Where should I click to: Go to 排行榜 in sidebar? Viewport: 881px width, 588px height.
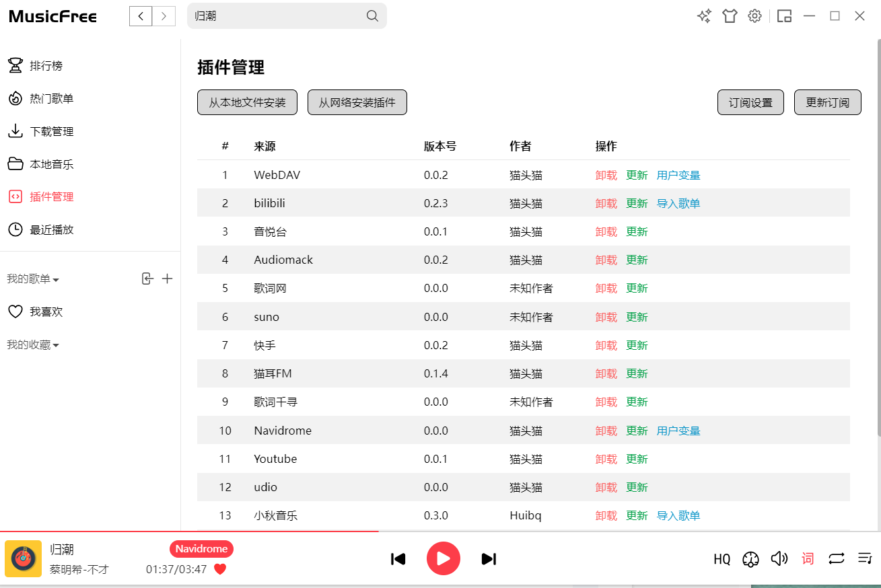[x=46, y=66]
